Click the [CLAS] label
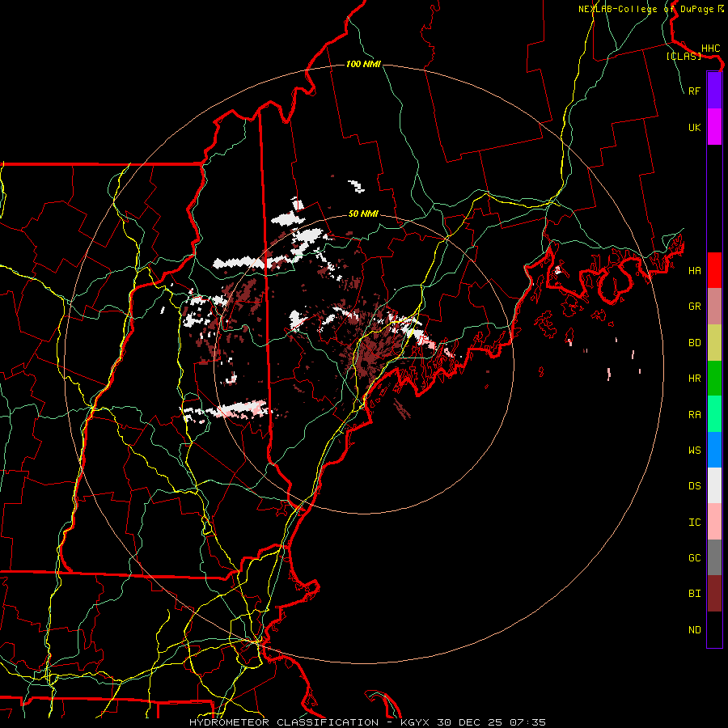Viewport: 728px width, 728px height. pyautogui.click(x=684, y=56)
